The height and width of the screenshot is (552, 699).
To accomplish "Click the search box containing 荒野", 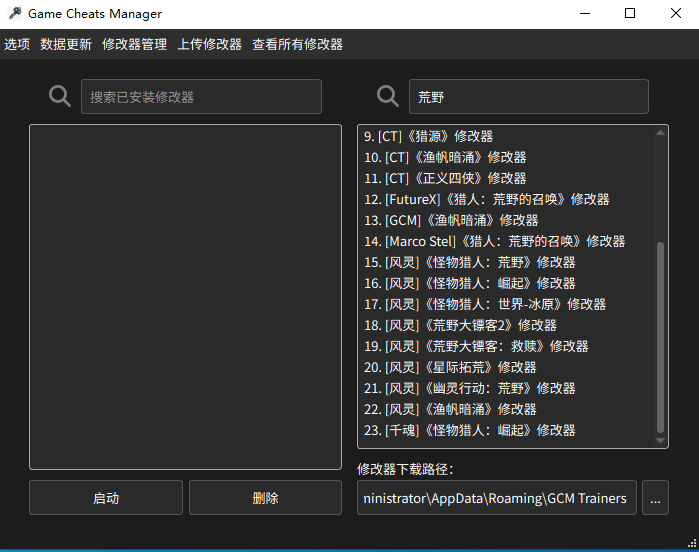I will (528, 97).
